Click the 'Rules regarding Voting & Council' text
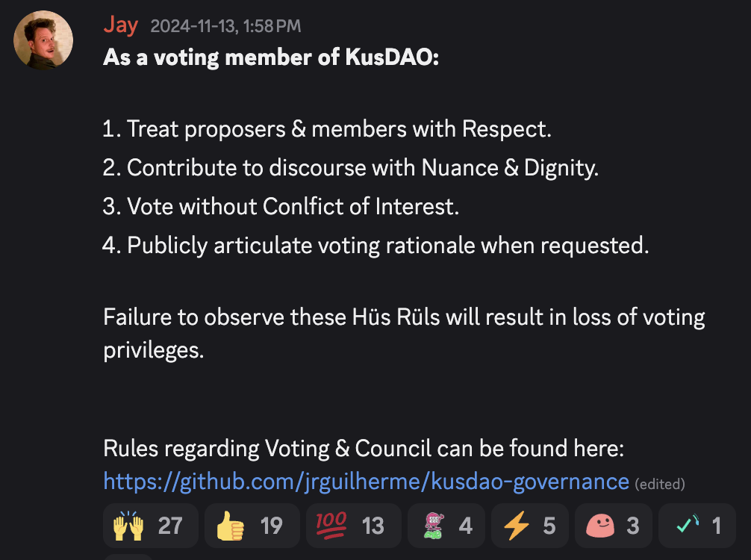Screen dimensions: 751x560 [x=363, y=449]
